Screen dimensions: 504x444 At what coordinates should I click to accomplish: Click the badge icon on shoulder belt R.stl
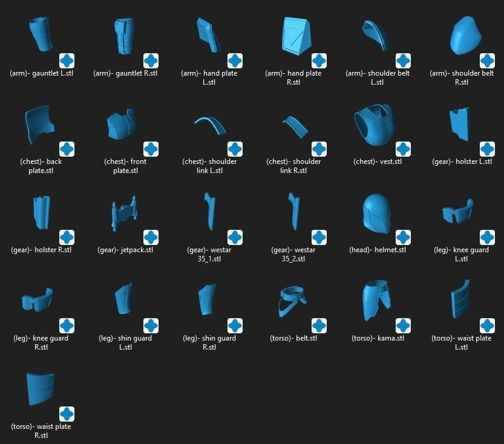487,60
